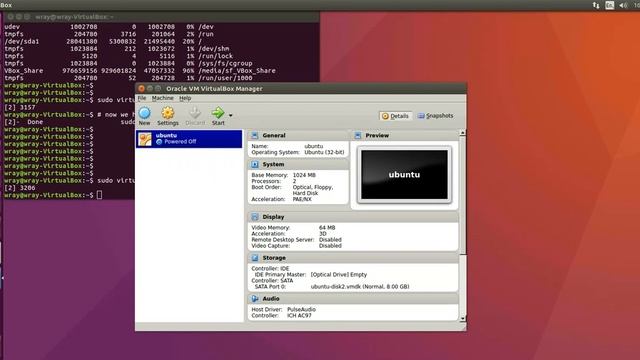Open the Start button dropdown arrow

(231, 116)
